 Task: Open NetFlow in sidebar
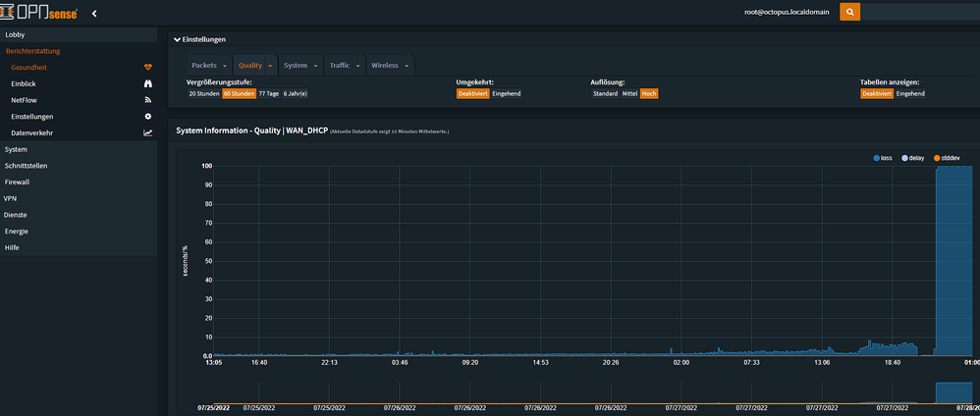79,100
